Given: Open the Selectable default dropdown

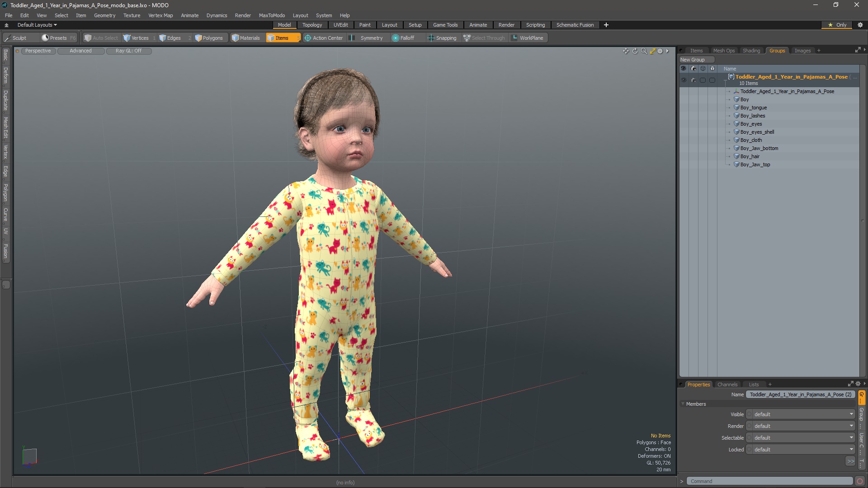Looking at the screenshot, I should [x=800, y=438].
